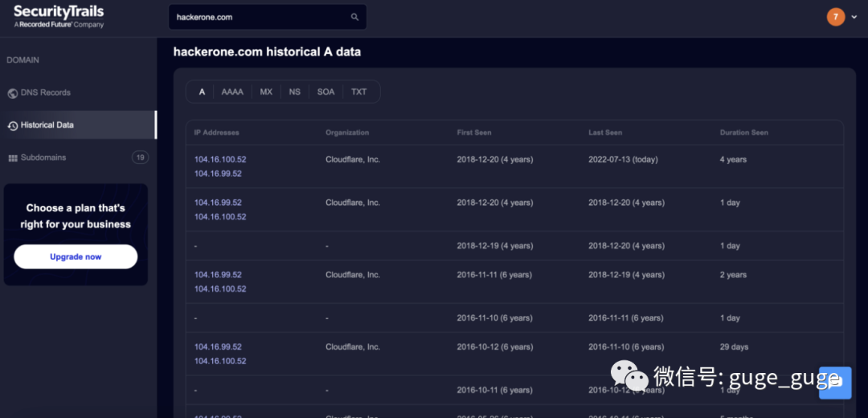Viewport: 868px width, 418px height.
Task: Select the A record tab
Action: [202, 92]
